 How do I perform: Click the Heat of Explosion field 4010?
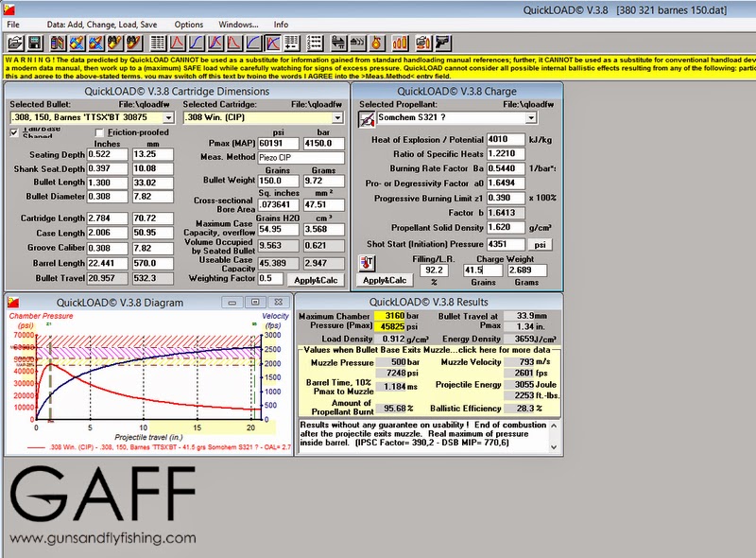[x=506, y=140]
